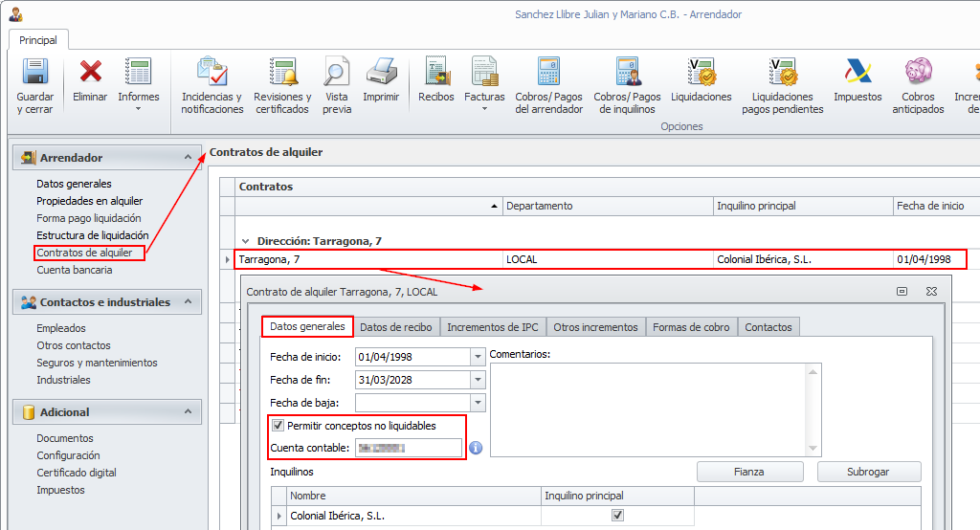Sort by the Fecha de inicio column header
Viewport: 980px width, 530px height.
pyautogui.click(x=936, y=206)
